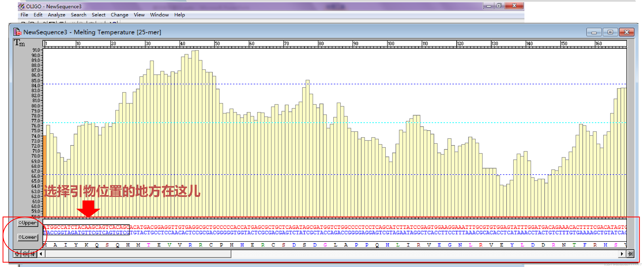
Task: Click the magenta G amino acid before L A P
Action: pos(325,245)
